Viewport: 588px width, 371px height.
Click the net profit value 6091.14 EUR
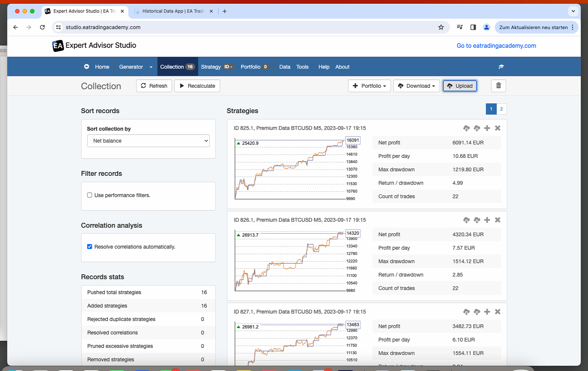click(x=468, y=143)
